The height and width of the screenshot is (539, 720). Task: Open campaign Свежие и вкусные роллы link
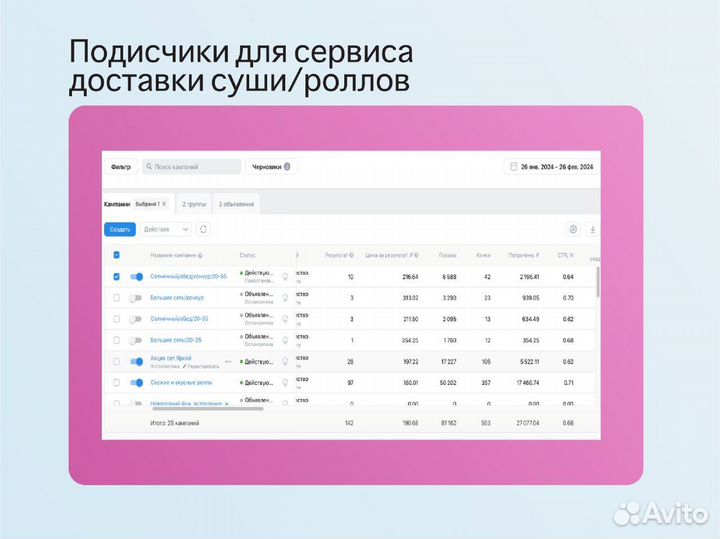(x=181, y=382)
